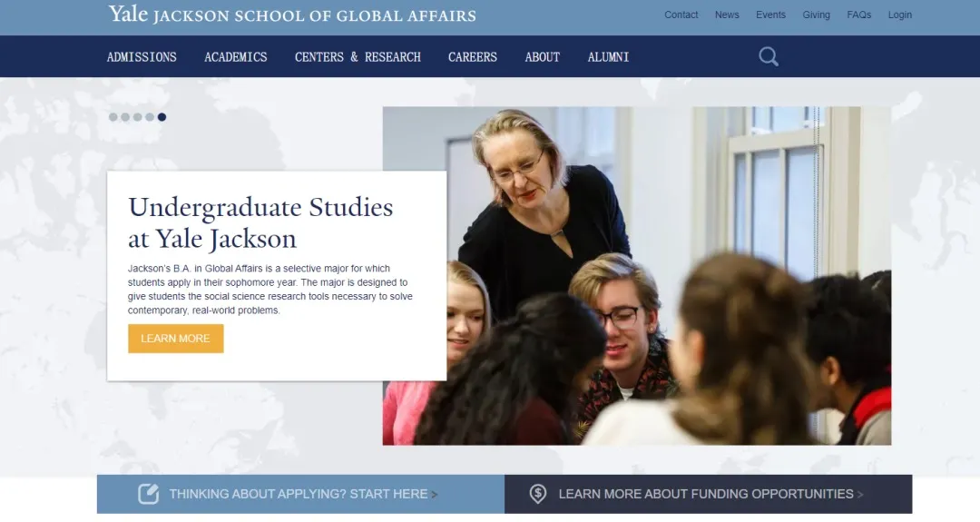Open the Academics menu
Image resolution: width=980 pixels, height=522 pixels.
[236, 57]
